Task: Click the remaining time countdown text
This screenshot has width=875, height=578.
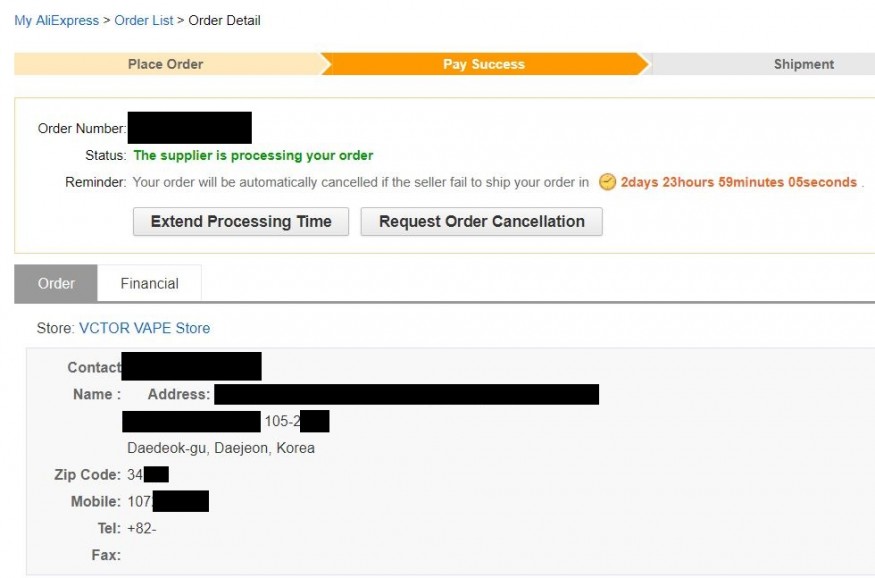Action: tap(738, 182)
